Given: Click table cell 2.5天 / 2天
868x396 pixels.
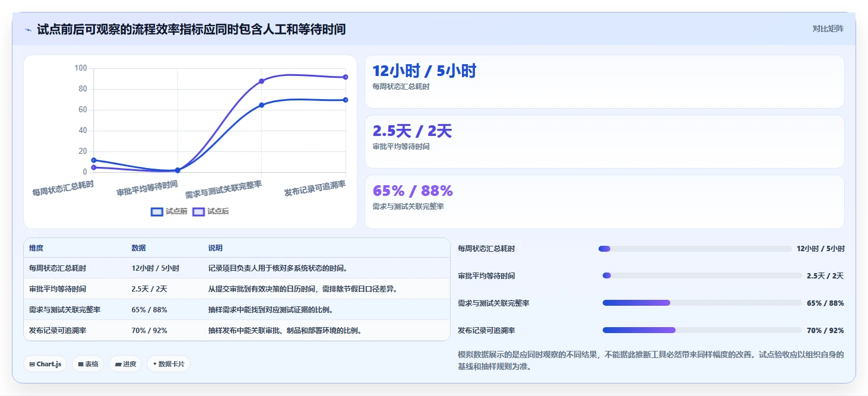Looking at the screenshot, I should click(x=149, y=289).
